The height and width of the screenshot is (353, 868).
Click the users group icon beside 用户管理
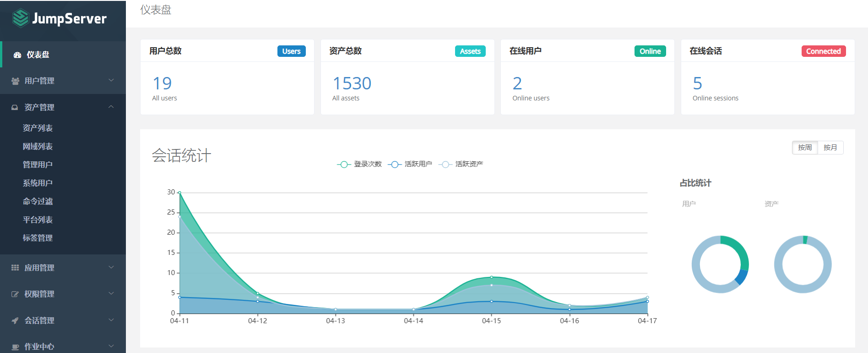pyautogui.click(x=15, y=81)
